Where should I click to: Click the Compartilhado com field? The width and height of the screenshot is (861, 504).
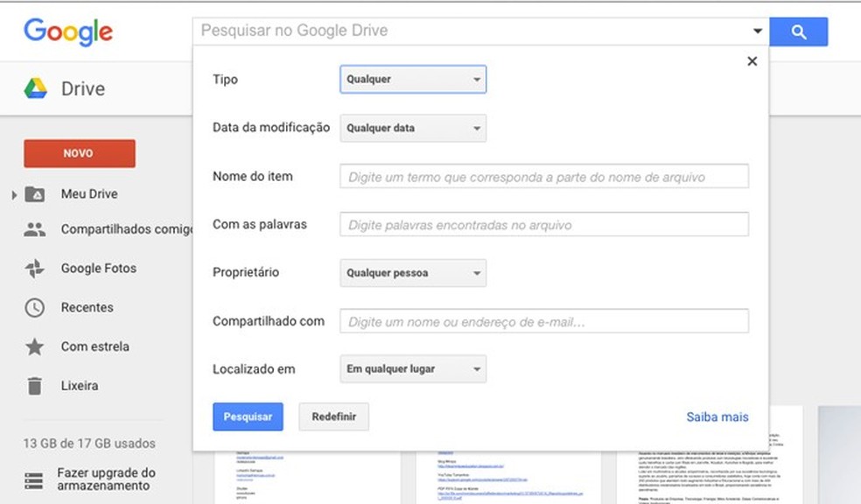(544, 321)
